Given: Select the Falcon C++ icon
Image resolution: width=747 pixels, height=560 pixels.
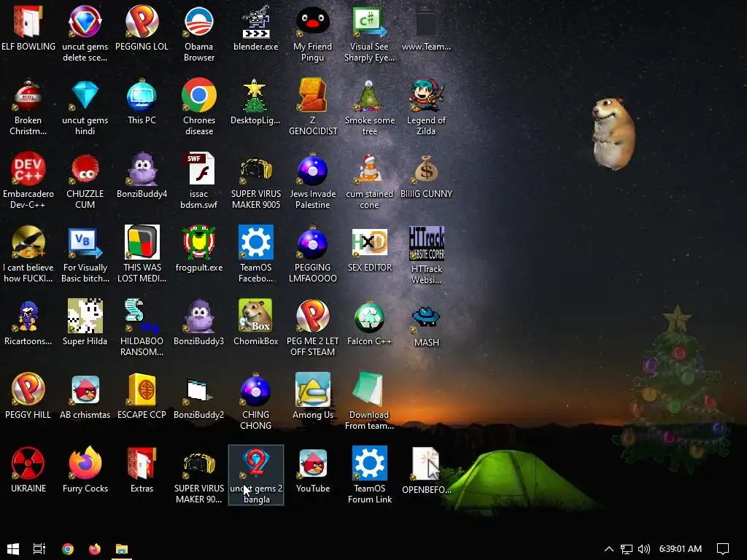Looking at the screenshot, I should (x=369, y=316).
